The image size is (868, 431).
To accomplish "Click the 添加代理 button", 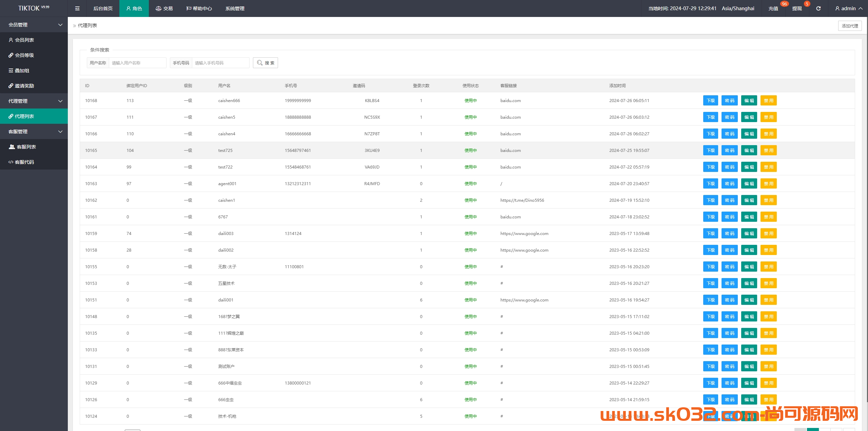I will tap(850, 26).
